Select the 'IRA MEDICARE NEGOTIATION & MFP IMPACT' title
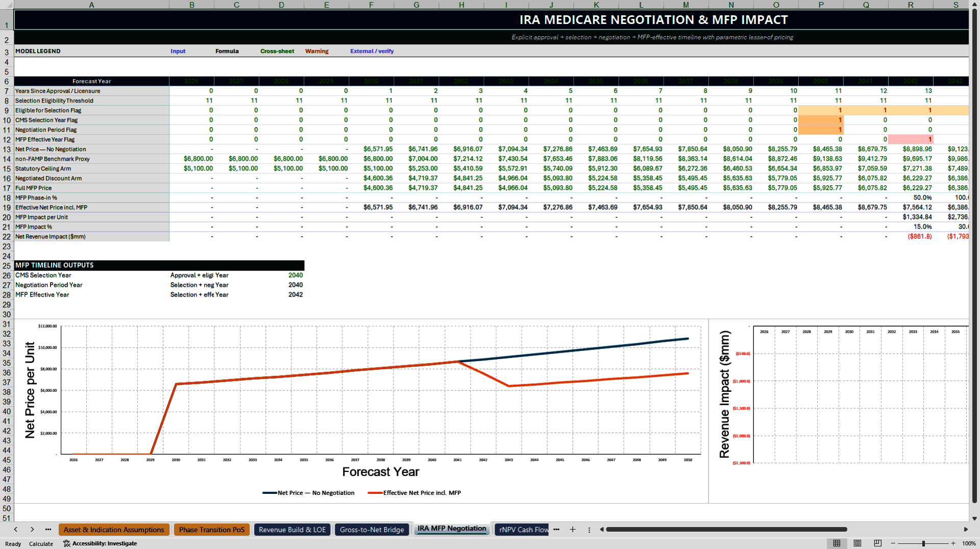The width and height of the screenshot is (980, 549). coord(653,20)
